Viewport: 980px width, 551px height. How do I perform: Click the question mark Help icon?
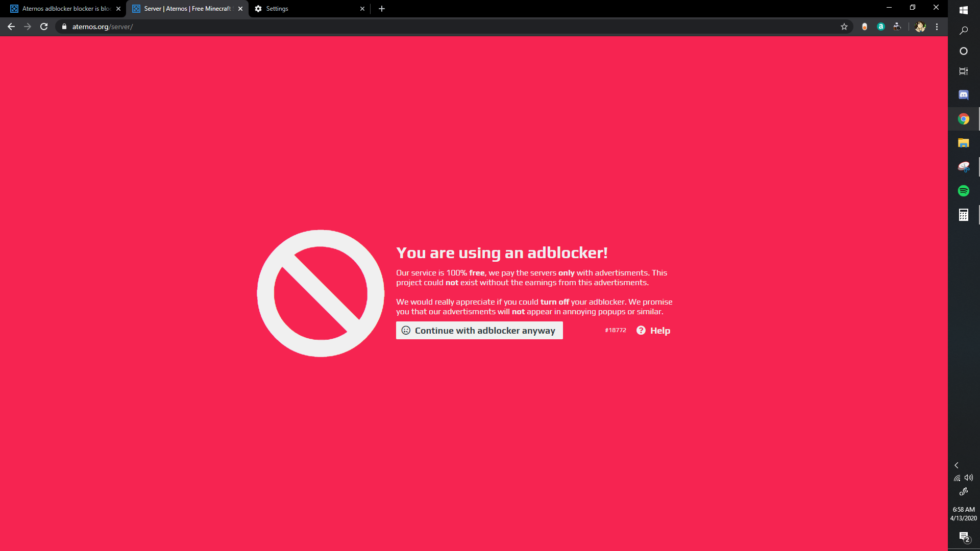(641, 331)
